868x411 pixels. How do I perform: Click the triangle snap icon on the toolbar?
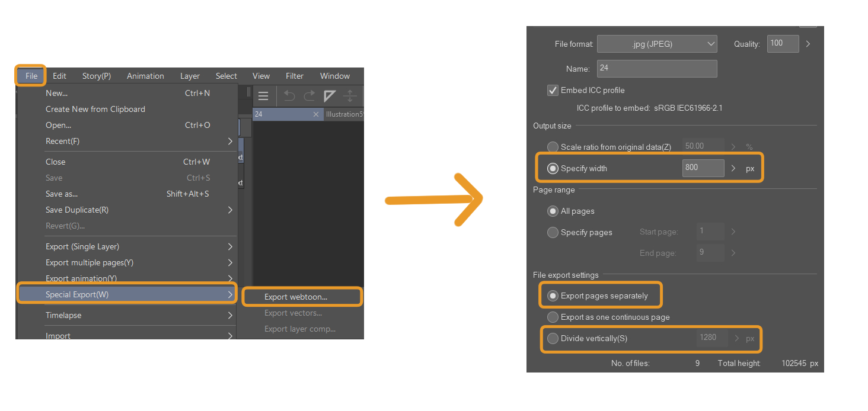tap(330, 95)
